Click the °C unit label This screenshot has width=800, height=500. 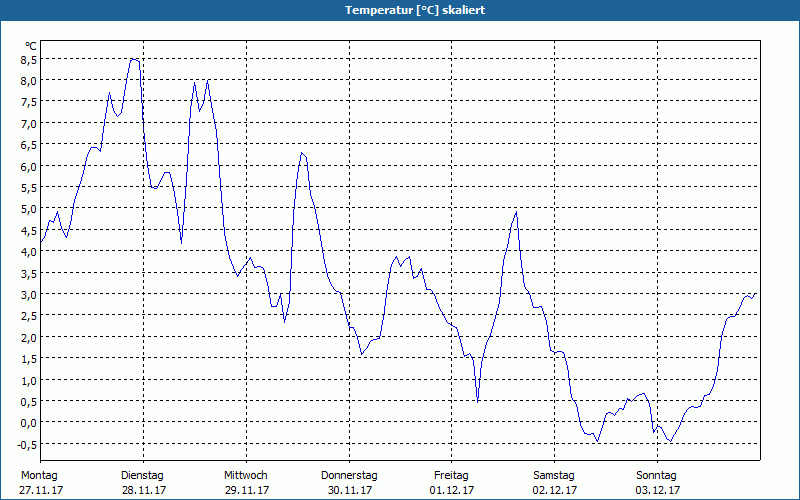coord(31,46)
